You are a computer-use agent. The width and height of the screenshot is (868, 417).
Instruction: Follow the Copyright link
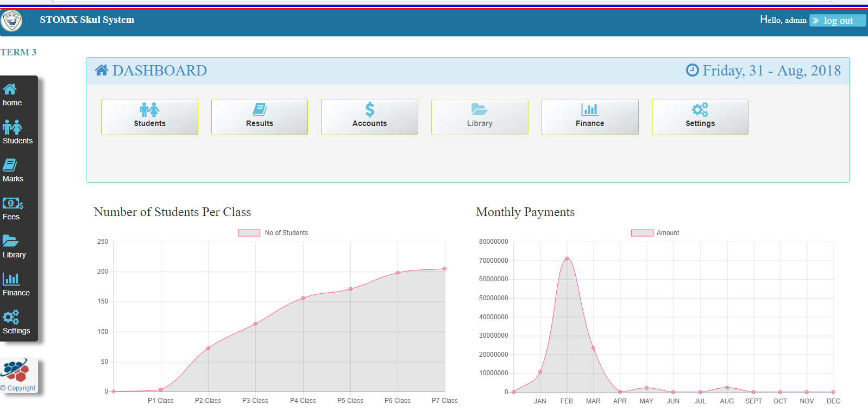(18, 388)
